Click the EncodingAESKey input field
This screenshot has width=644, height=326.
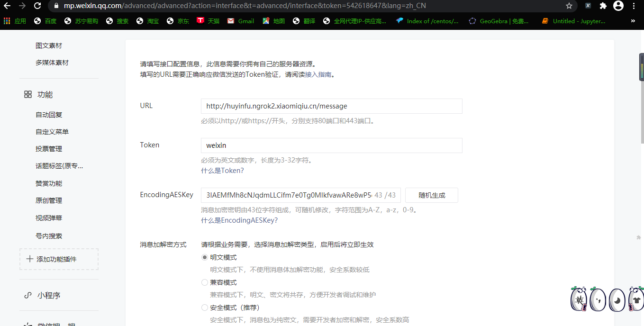tap(301, 195)
